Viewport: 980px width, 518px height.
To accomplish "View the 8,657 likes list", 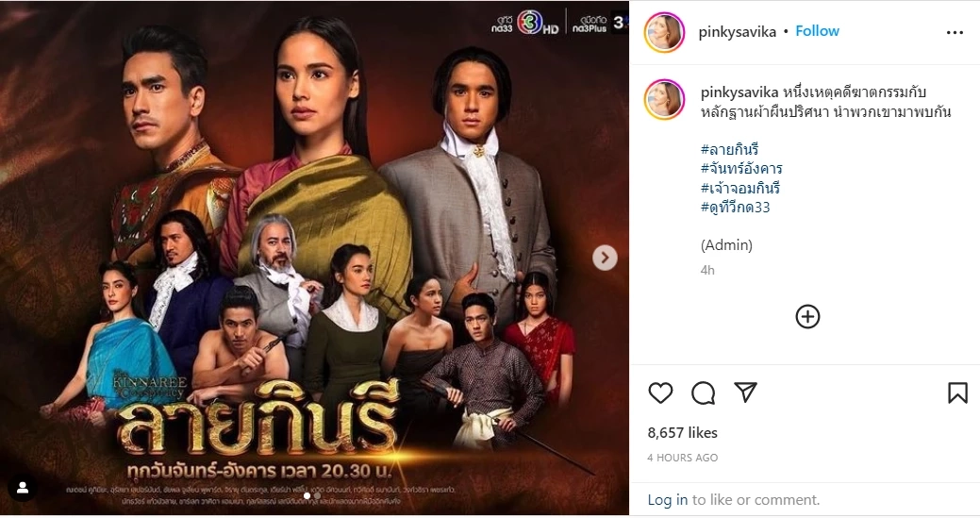I will [683, 432].
